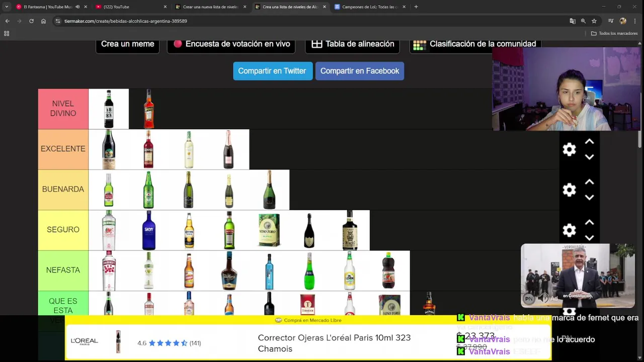Select the Vino Toro carton in SEGURO row
The width and height of the screenshot is (644, 362).
(x=269, y=230)
